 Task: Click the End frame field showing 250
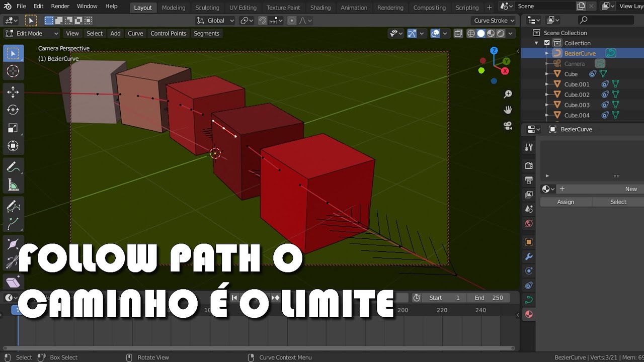pos(489,298)
